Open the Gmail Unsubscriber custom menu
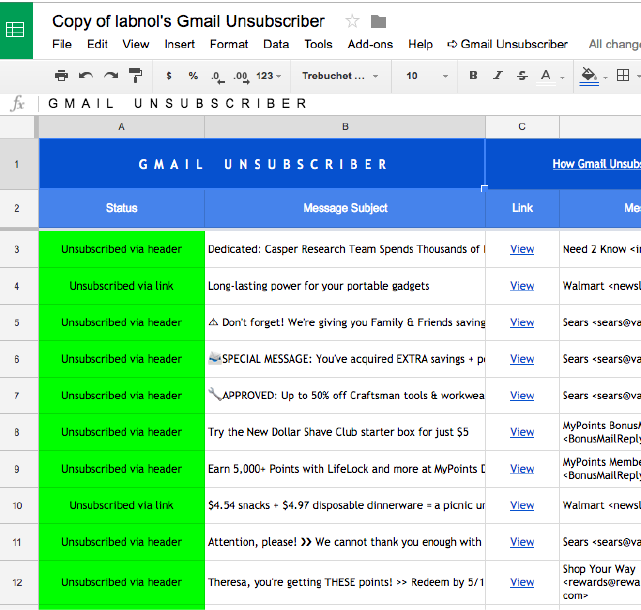641x610 pixels. click(x=507, y=44)
